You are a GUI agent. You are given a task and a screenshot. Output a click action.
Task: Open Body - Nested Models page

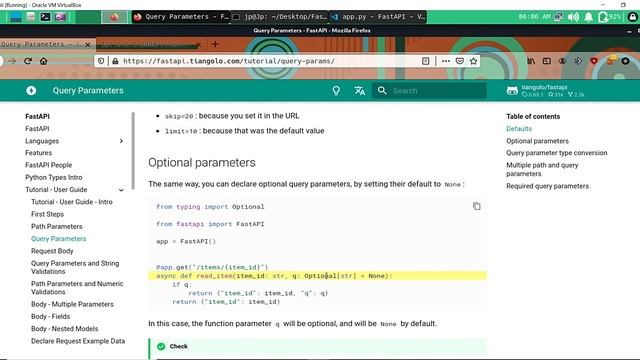(x=64, y=329)
